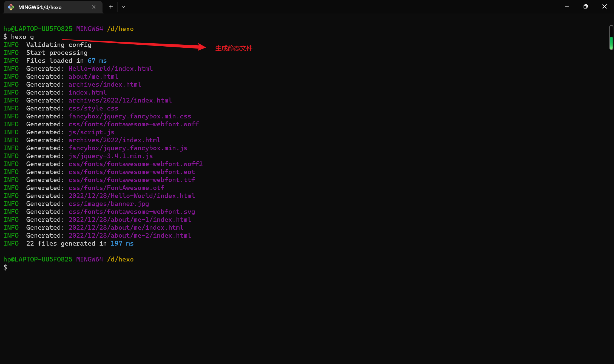Restore down the terminal window
The width and height of the screenshot is (614, 364).
coord(585,7)
